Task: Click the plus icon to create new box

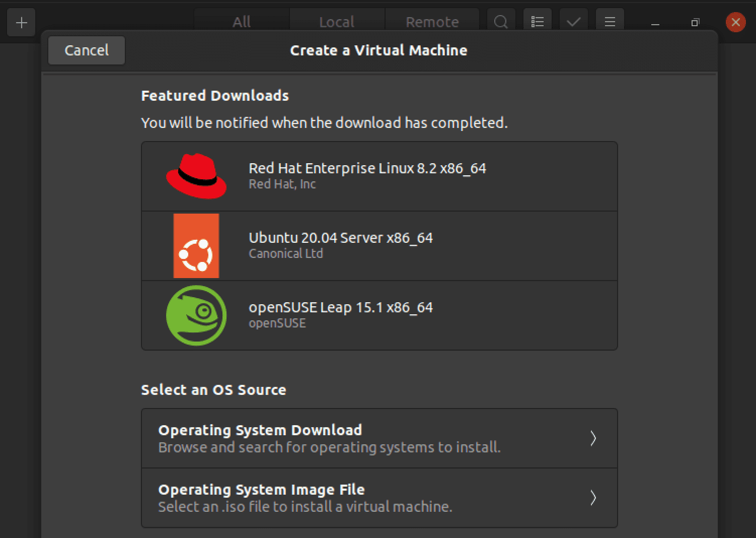Action: coord(21,22)
